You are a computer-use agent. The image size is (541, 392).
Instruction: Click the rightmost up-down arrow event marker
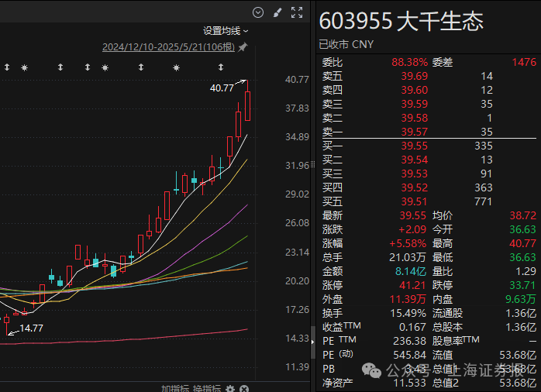coord(221,67)
